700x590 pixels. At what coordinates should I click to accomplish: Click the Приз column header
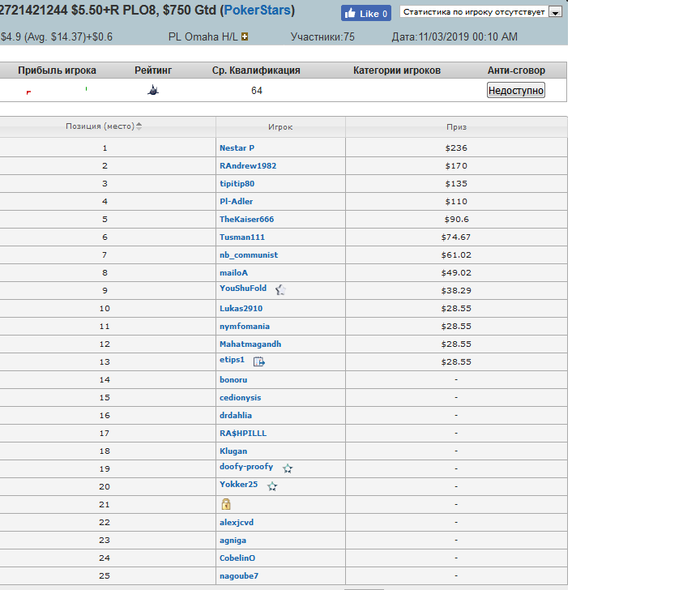tap(456, 127)
